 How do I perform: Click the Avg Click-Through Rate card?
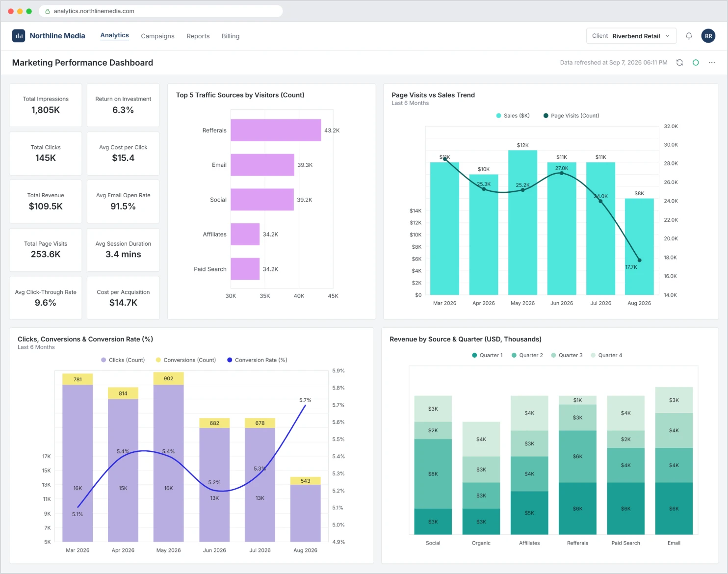pos(46,298)
